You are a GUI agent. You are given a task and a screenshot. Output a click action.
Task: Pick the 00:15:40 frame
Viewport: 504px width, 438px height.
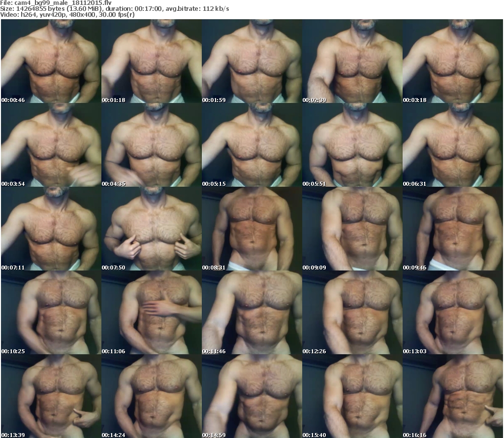[352, 396]
